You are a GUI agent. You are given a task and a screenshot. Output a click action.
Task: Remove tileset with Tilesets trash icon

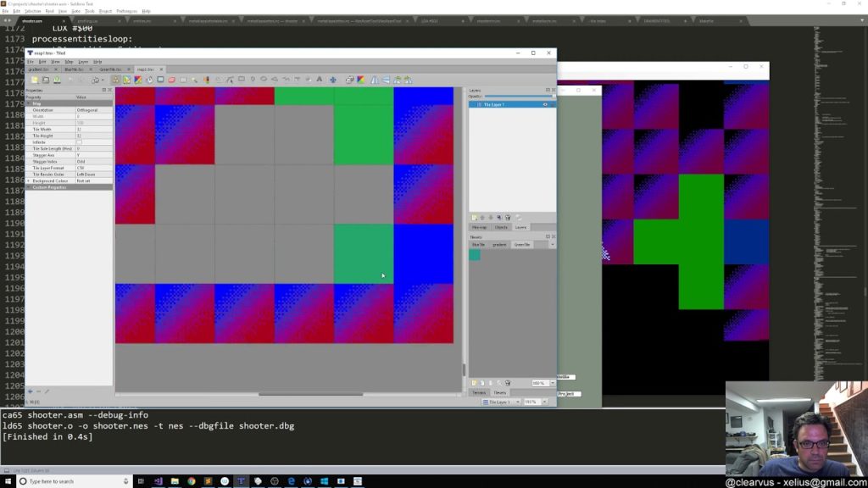(x=508, y=383)
